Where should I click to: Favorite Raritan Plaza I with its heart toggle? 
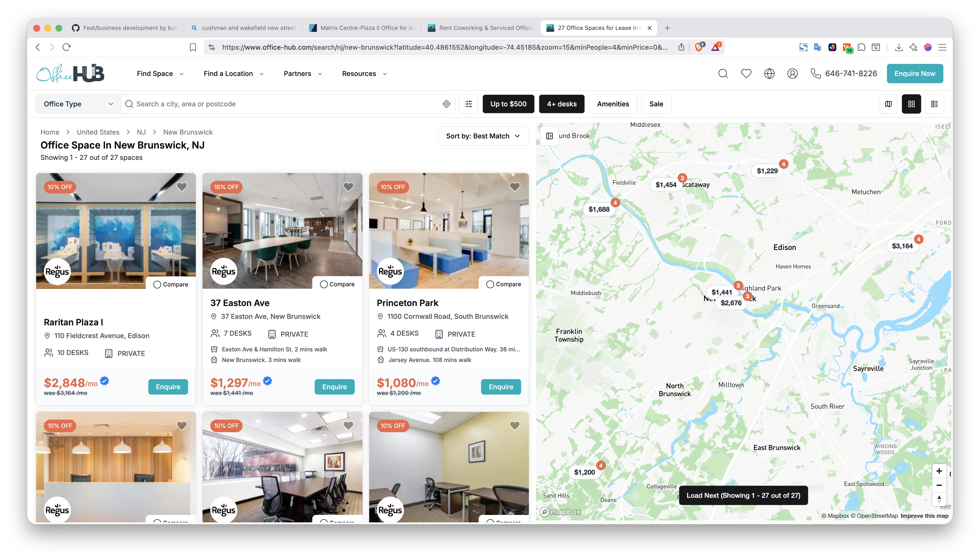[x=182, y=186]
